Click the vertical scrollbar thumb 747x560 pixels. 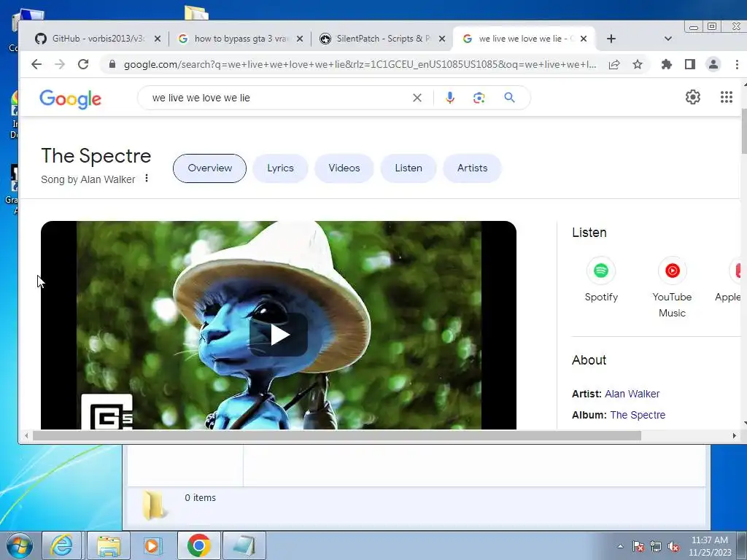coord(743,131)
